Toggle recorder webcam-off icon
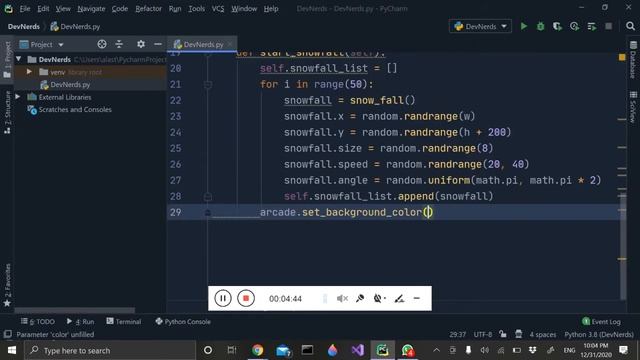Viewport: 640px width, 360px height. [x=379, y=299]
